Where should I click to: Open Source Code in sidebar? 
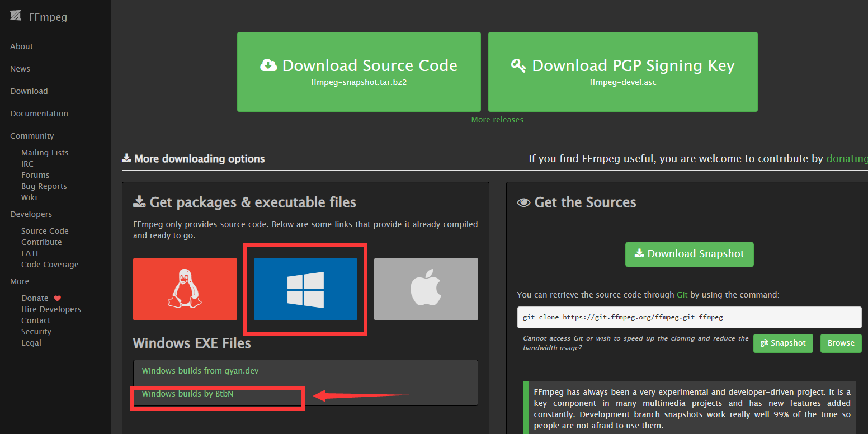(45, 231)
